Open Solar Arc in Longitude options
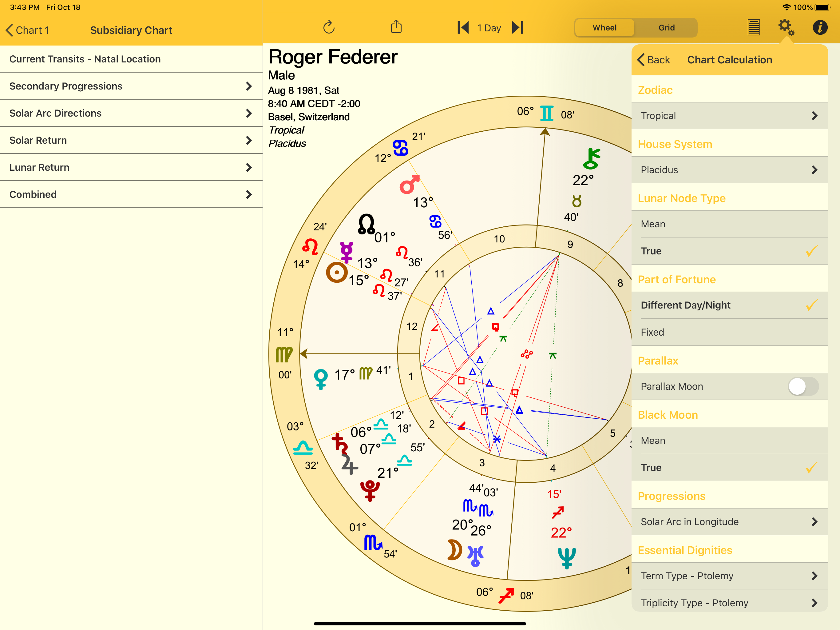Screen dimensions: 840x630 [x=729, y=522]
